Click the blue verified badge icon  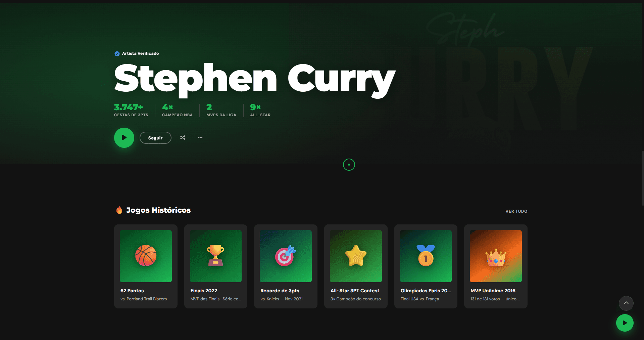117,54
